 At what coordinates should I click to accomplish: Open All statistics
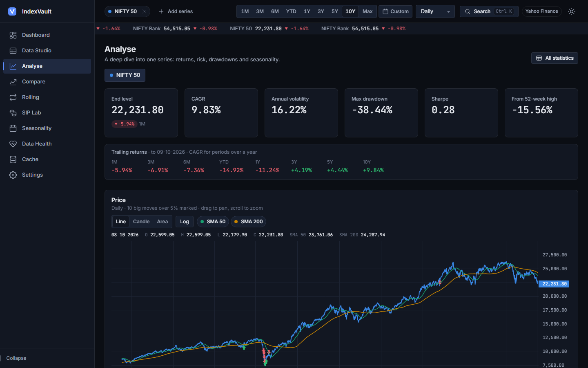pos(555,58)
